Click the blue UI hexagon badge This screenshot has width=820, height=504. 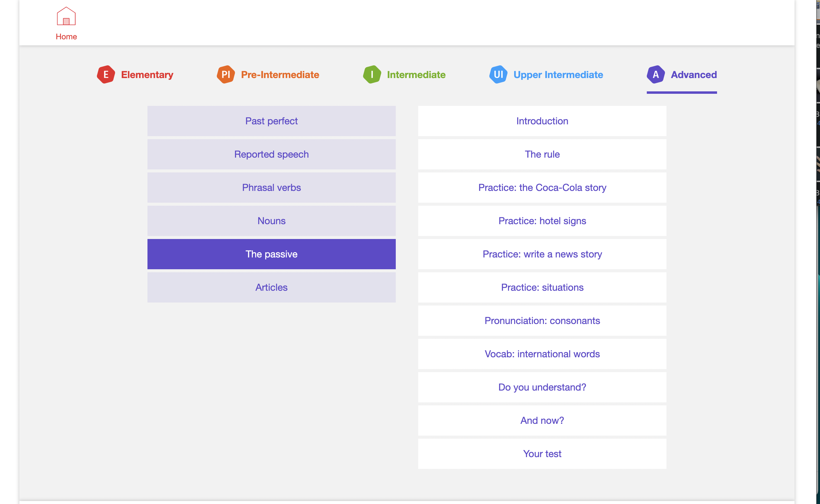498,74
